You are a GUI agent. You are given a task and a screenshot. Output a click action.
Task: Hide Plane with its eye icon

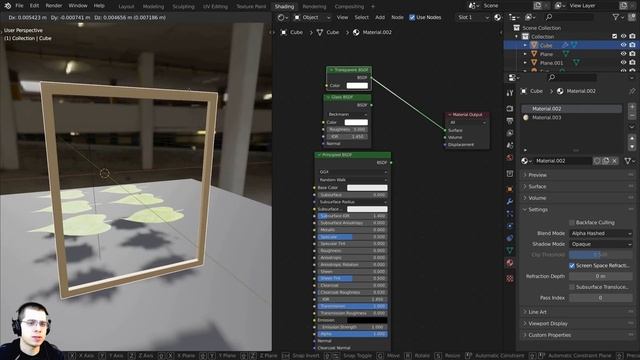[623, 54]
